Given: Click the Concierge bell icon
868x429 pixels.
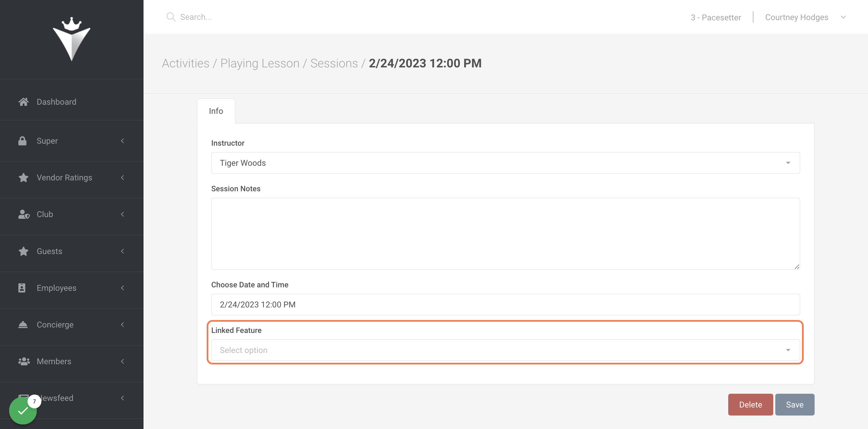Looking at the screenshot, I should tap(23, 325).
